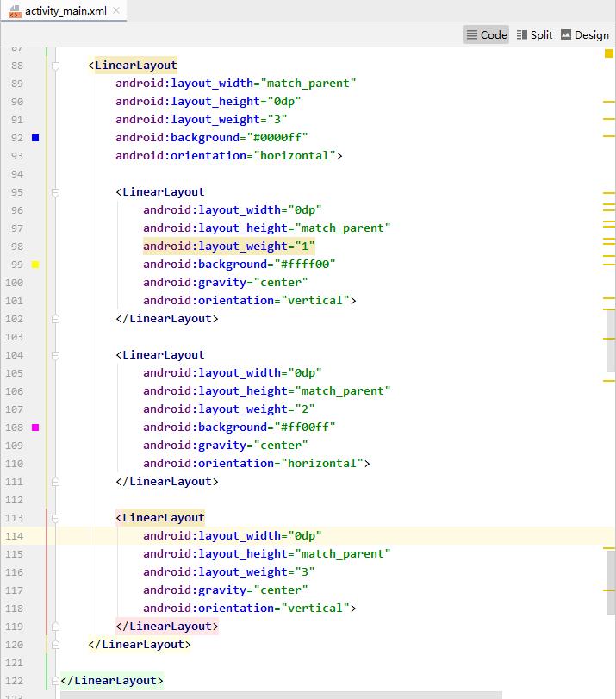The image size is (616, 699).
Task: Click android:gravity="center" on line 117
Action: click(226, 590)
